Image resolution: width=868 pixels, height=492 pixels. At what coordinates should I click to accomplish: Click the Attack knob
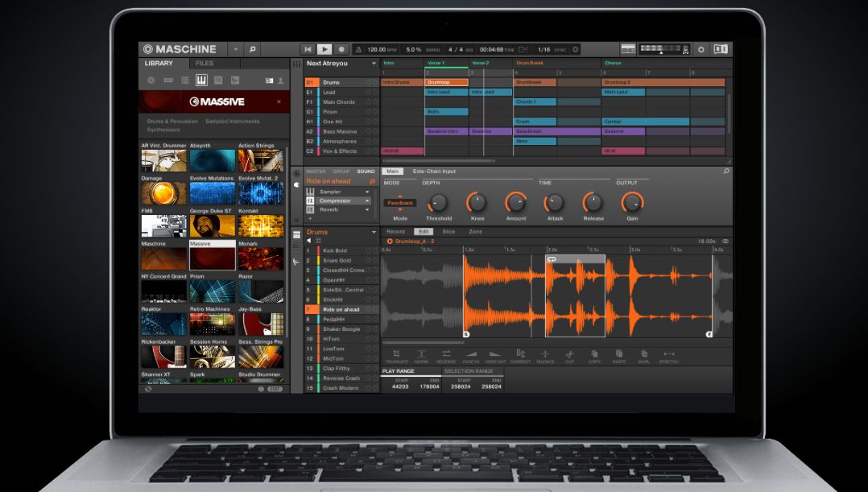[555, 203]
